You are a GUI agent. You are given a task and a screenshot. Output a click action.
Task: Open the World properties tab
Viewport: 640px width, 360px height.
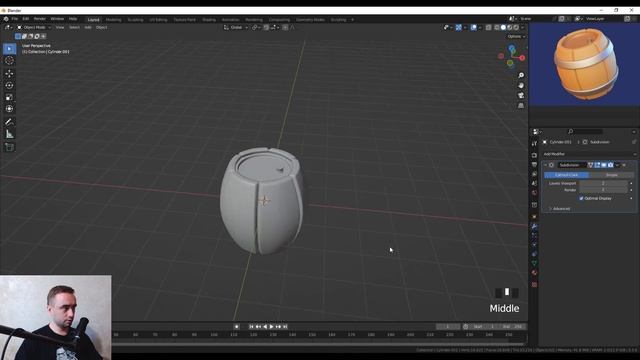(x=534, y=193)
